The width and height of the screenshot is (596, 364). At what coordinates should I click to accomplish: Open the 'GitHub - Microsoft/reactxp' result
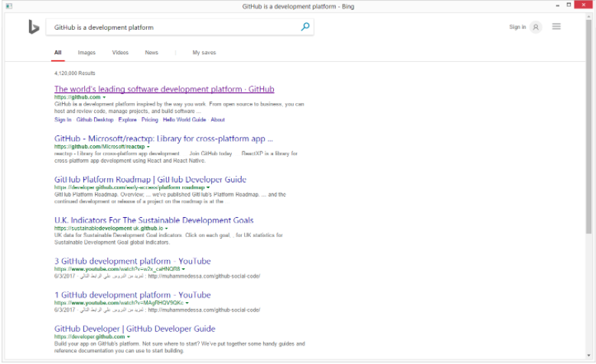(164, 138)
